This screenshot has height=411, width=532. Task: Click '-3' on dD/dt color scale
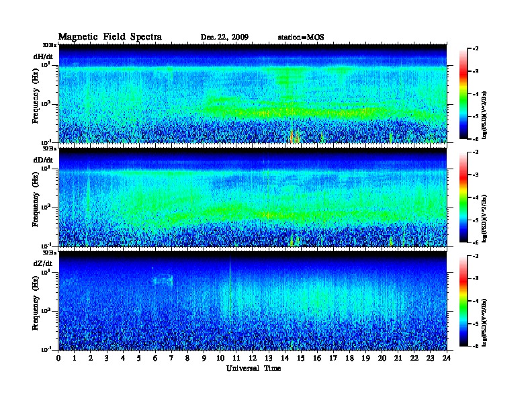pos(476,175)
